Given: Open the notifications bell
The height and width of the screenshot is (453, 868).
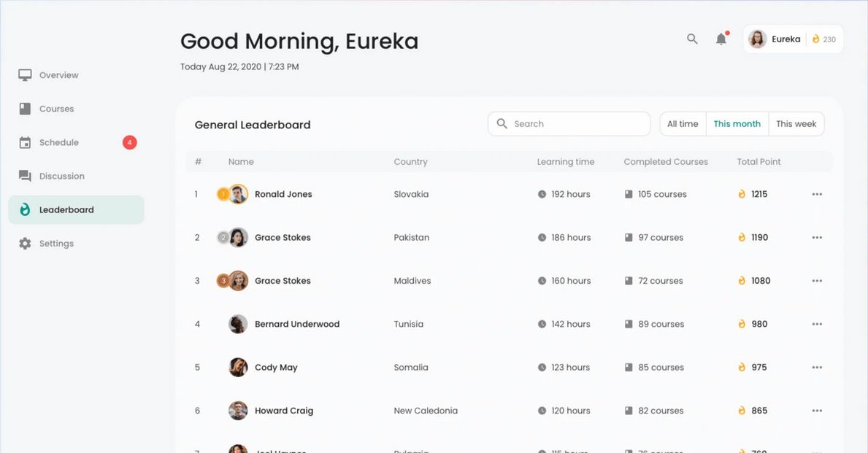Looking at the screenshot, I should pyautogui.click(x=721, y=39).
